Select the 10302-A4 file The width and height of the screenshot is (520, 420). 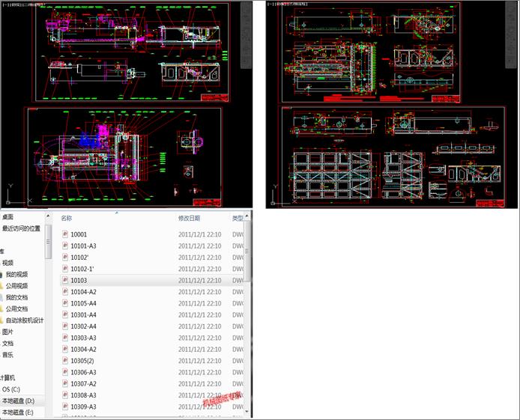point(83,326)
